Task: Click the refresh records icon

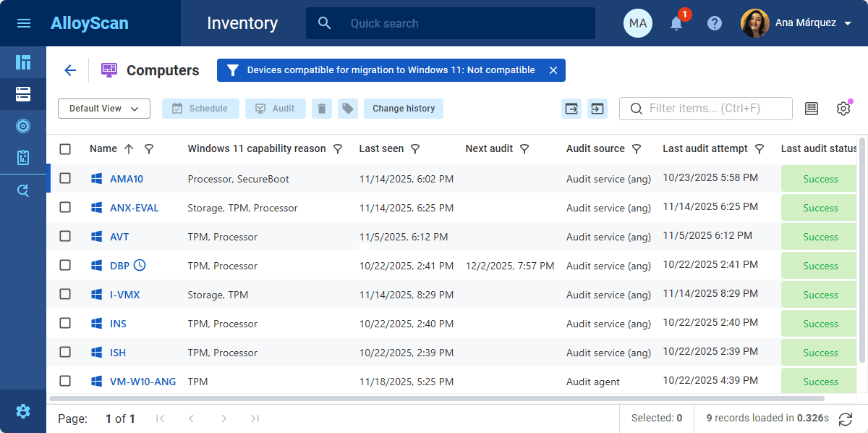Action: [845, 419]
